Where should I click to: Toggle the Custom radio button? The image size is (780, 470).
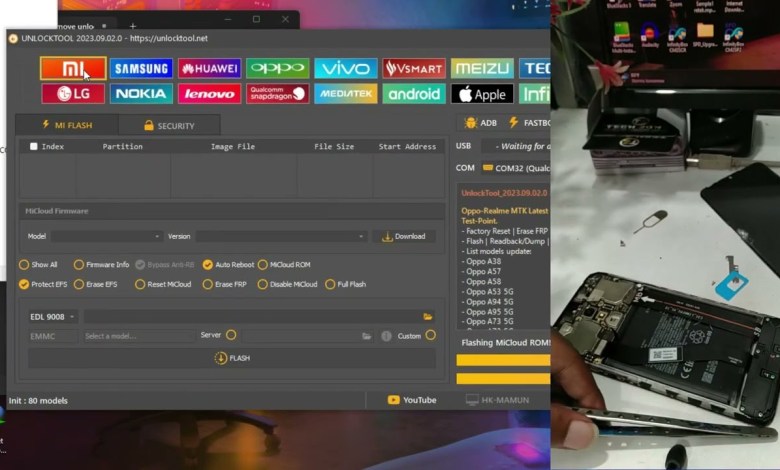tap(430, 335)
